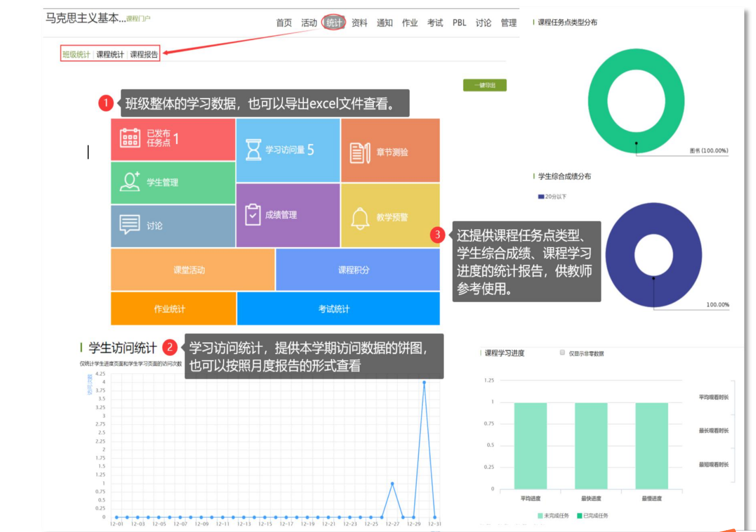This screenshot has width=756, height=532.
Task: Click the 平均进度 bar in progress chart
Action: point(530,446)
